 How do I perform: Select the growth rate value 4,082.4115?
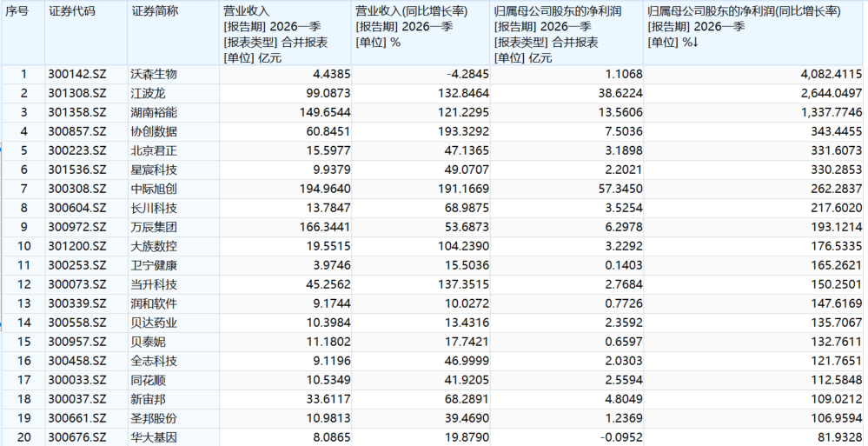[832, 74]
